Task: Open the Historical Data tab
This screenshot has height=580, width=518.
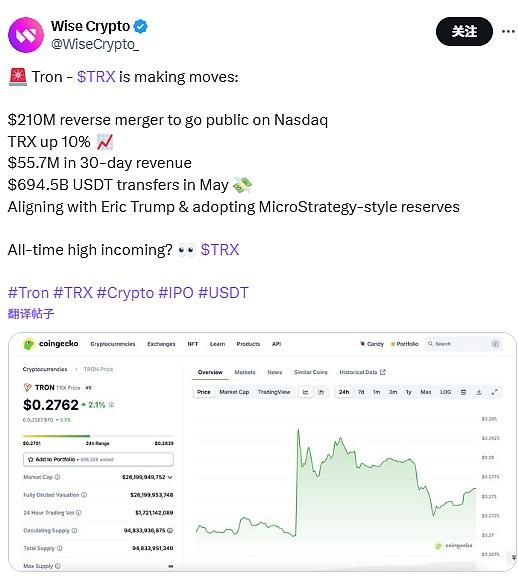Action: pos(362,372)
